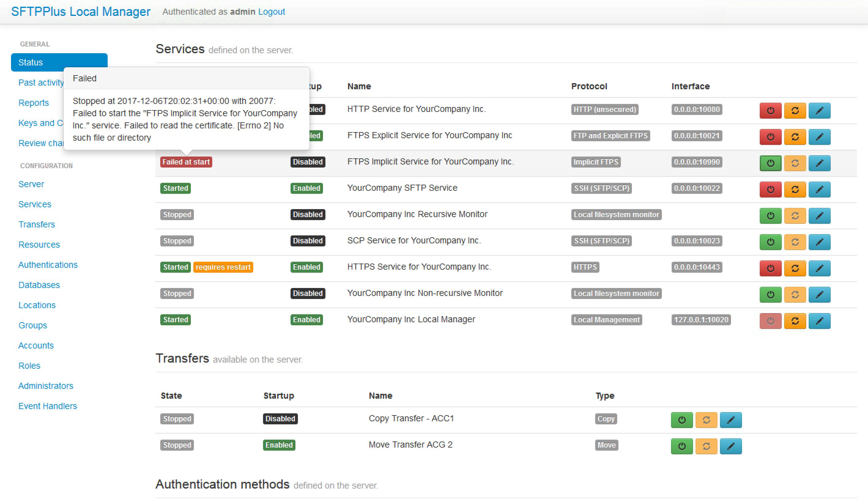
Task: Restart the HTTPS Service via refresh icon
Action: click(x=795, y=268)
